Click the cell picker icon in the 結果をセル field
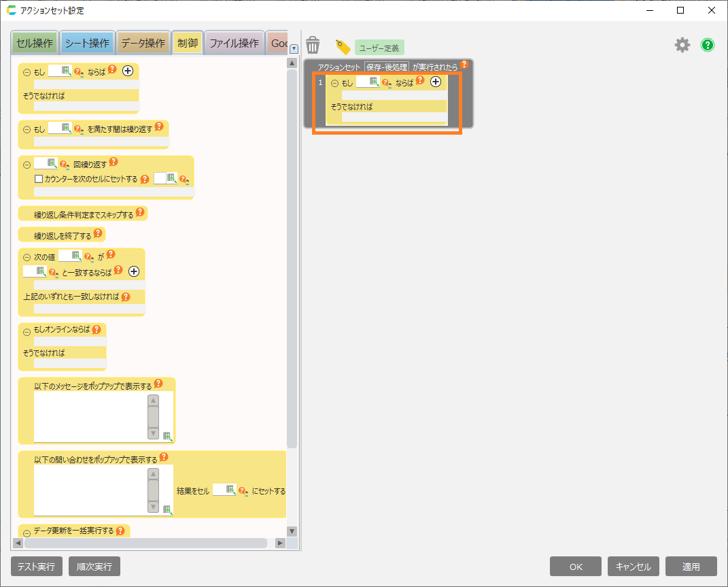The image size is (728, 587). (x=230, y=490)
